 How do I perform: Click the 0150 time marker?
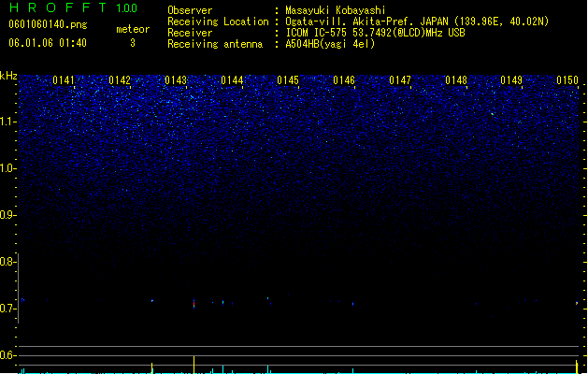pos(567,80)
